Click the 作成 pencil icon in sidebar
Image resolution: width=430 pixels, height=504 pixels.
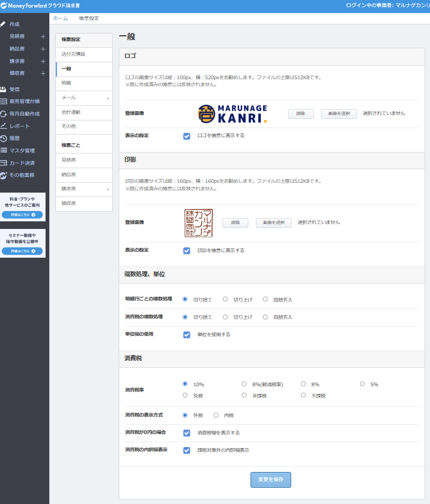(4, 24)
